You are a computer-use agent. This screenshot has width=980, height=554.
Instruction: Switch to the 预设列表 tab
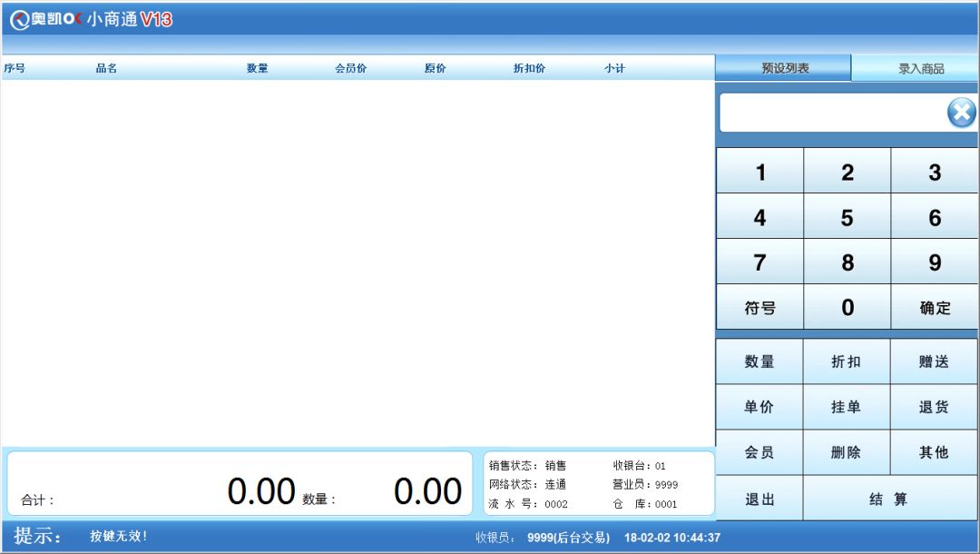(x=784, y=68)
